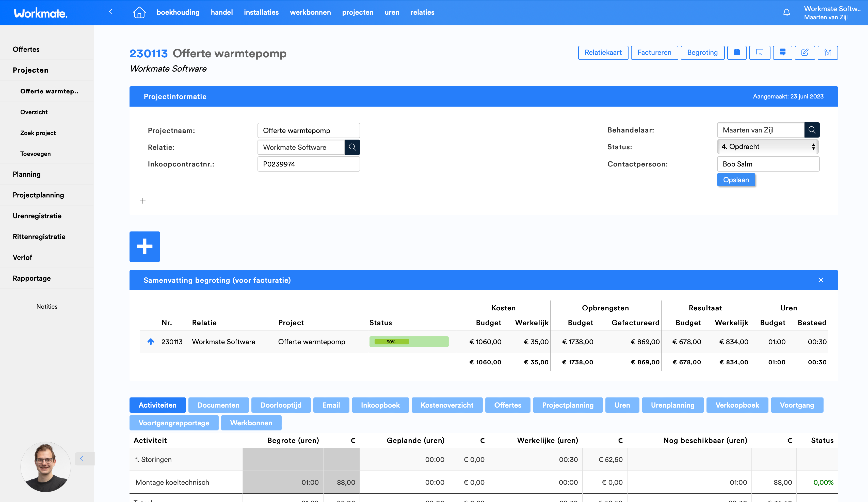
Task: Click the home icon in top navigation
Action: click(139, 12)
